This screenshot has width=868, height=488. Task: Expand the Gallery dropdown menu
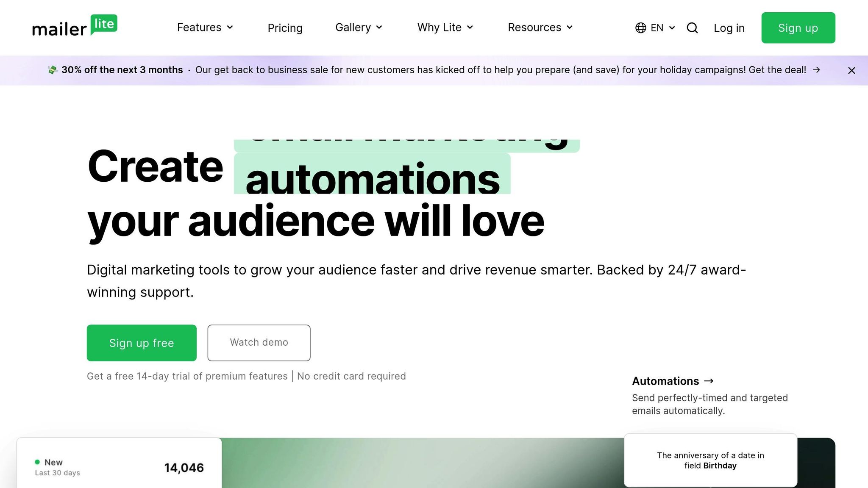pos(359,28)
